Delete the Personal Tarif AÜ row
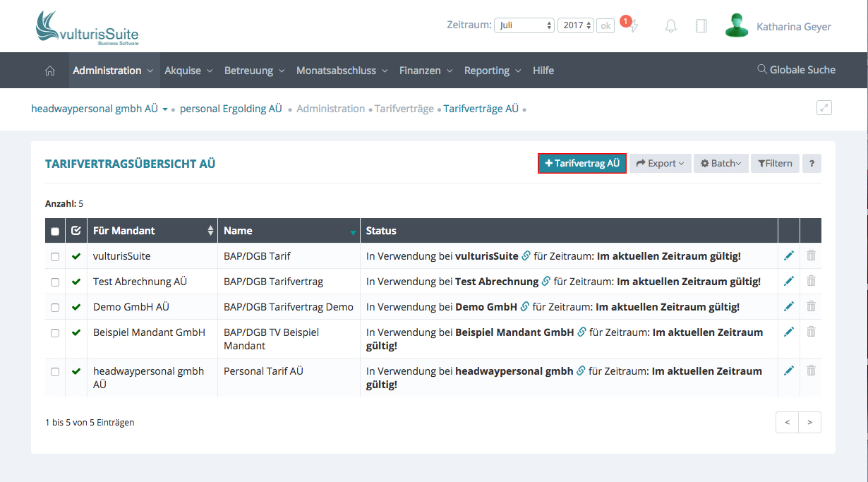The width and height of the screenshot is (868, 482). click(811, 370)
